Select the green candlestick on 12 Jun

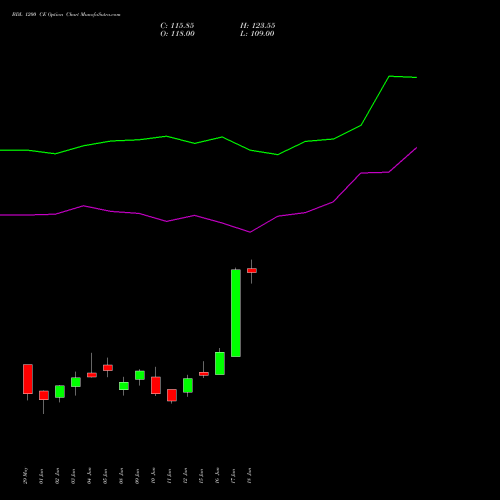188,385
